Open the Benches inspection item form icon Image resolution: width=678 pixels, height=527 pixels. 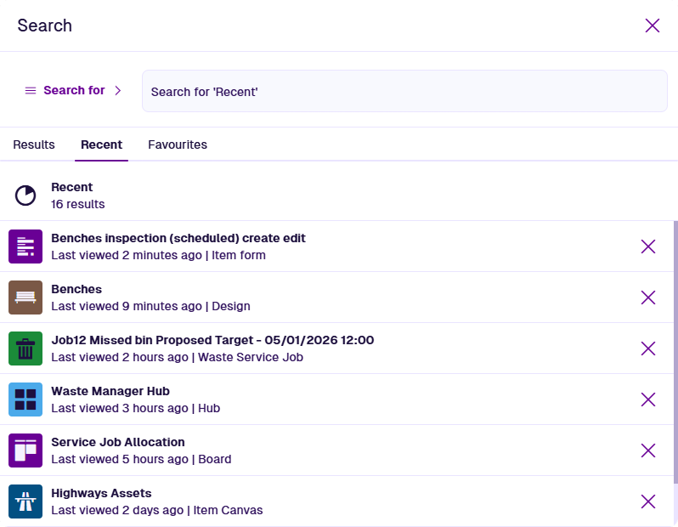click(26, 246)
